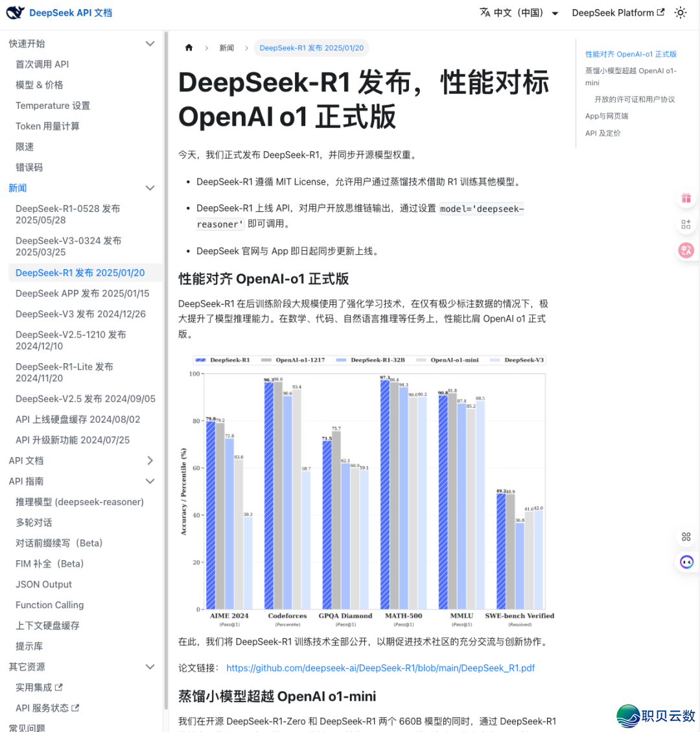The image size is (700, 732).
Task: Jump to 性能对齐 OpenAI-o1 正式版 in TOC
Action: (631, 54)
